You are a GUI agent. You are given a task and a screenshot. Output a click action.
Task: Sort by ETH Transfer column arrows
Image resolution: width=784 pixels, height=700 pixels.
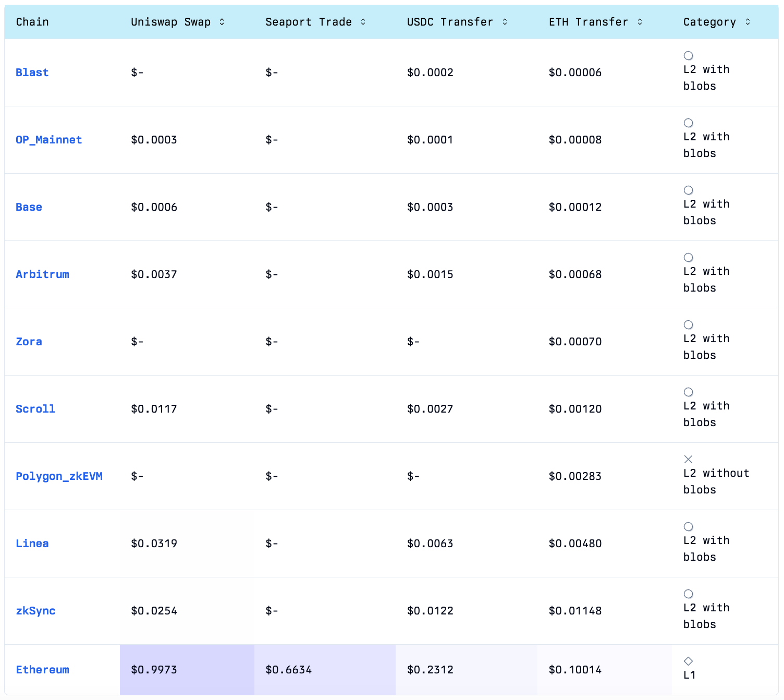[x=640, y=22]
